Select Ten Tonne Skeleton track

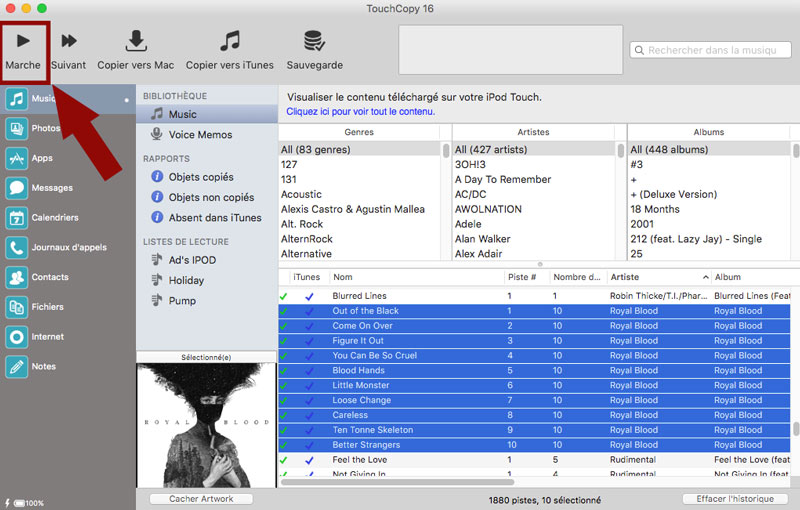click(534, 430)
